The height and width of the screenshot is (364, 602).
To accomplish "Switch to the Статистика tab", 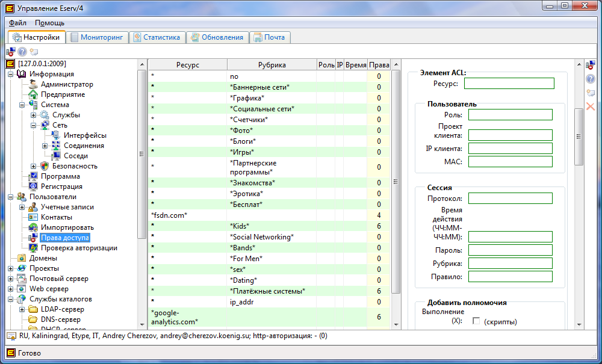I will [157, 37].
